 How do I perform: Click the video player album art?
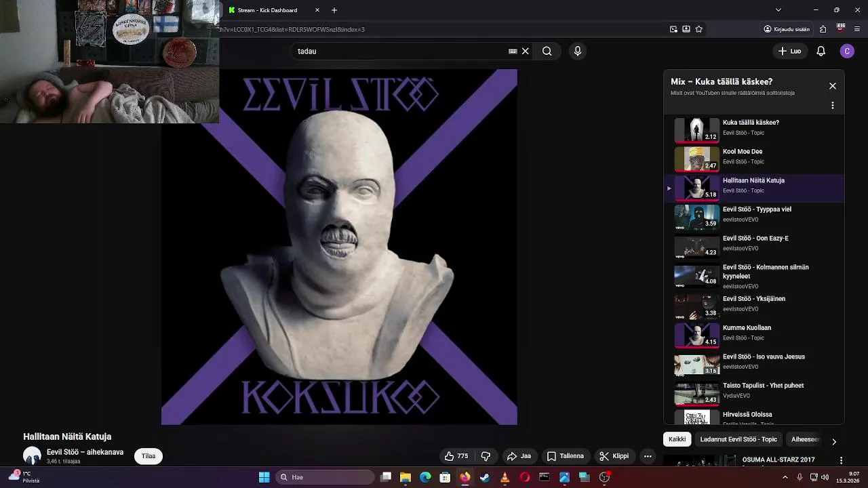pyautogui.click(x=339, y=247)
